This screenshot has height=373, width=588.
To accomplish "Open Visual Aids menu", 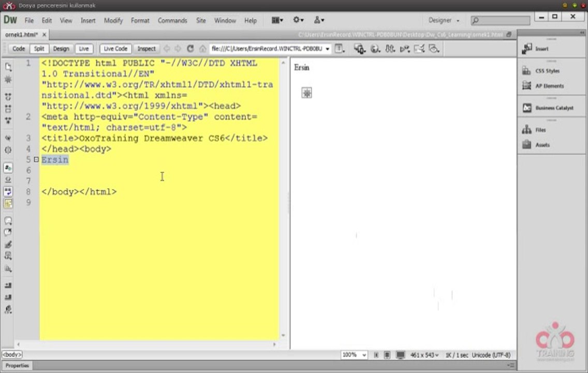I will click(434, 49).
